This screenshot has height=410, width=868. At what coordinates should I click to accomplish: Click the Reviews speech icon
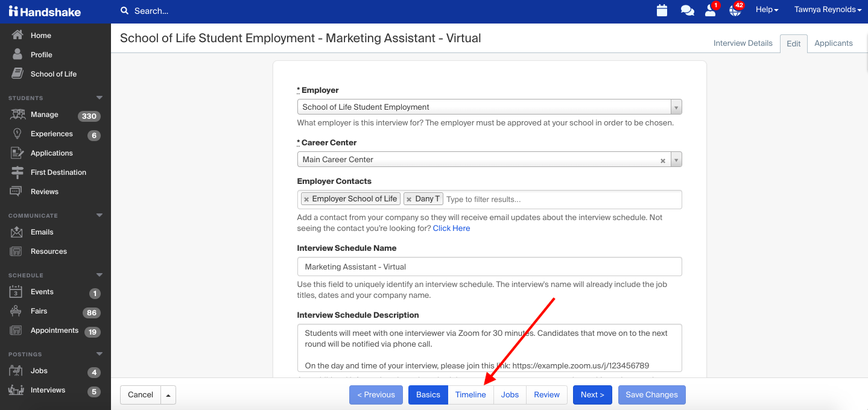point(16,192)
